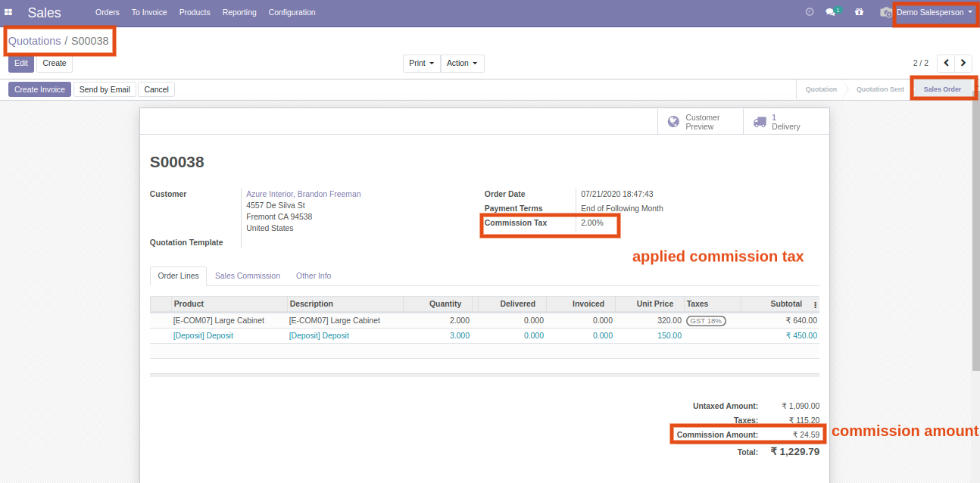
Task: Sort by the Unit Price column header
Action: coord(650,304)
